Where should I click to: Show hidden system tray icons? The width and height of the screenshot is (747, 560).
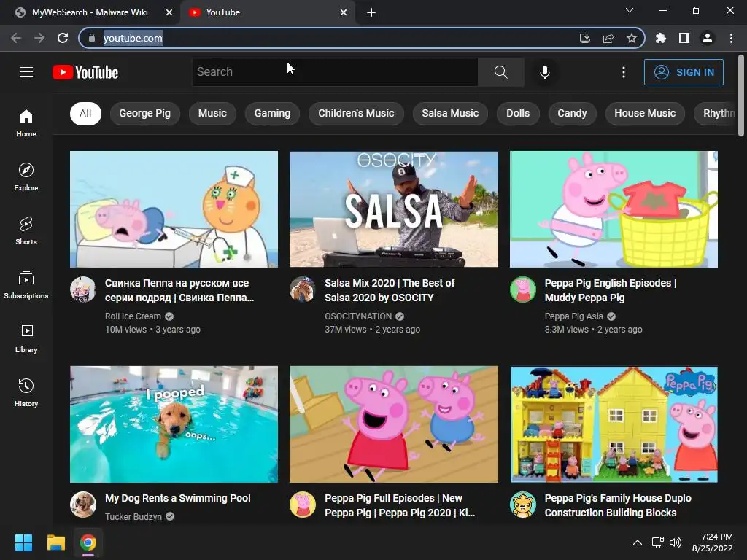638,542
